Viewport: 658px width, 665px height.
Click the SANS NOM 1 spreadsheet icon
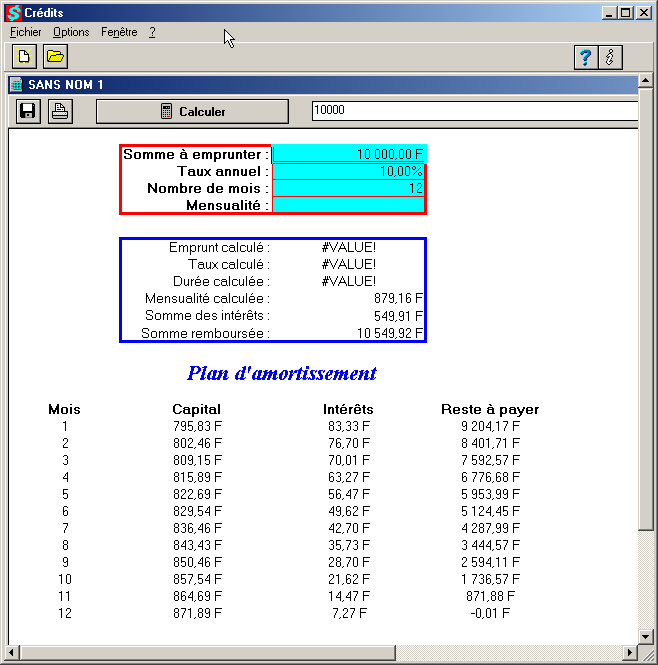click(16, 84)
